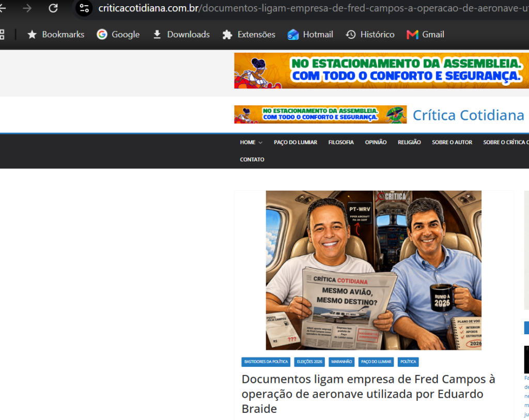This screenshot has height=420, width=529.
Task: Open the FILOSOFIA menu item
Action: [341, 143]
